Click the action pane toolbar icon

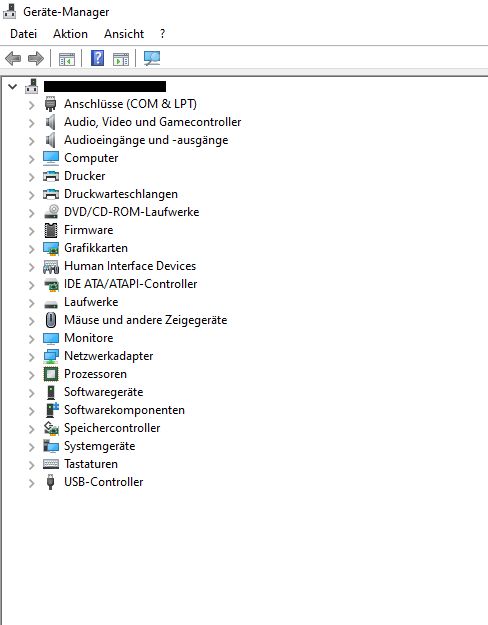(x=121, y=59)
